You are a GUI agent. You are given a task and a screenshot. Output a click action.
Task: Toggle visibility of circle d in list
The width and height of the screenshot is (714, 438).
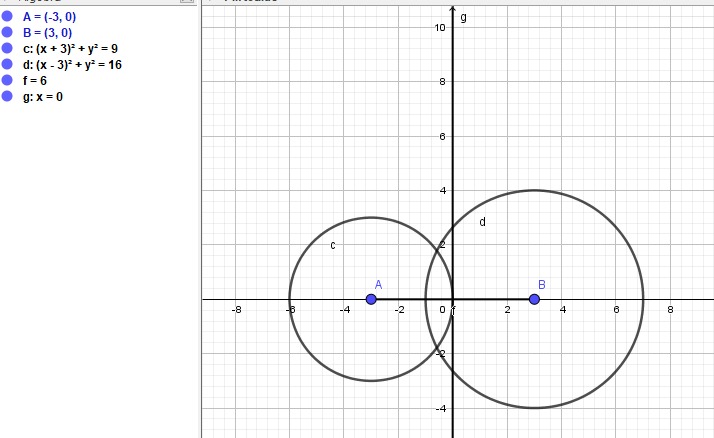point(7,65)
